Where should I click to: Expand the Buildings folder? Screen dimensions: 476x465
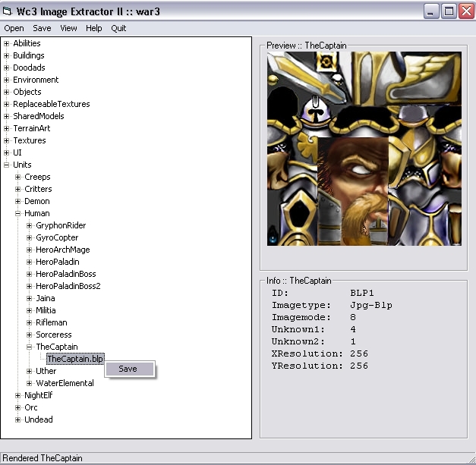coord(6,55)
